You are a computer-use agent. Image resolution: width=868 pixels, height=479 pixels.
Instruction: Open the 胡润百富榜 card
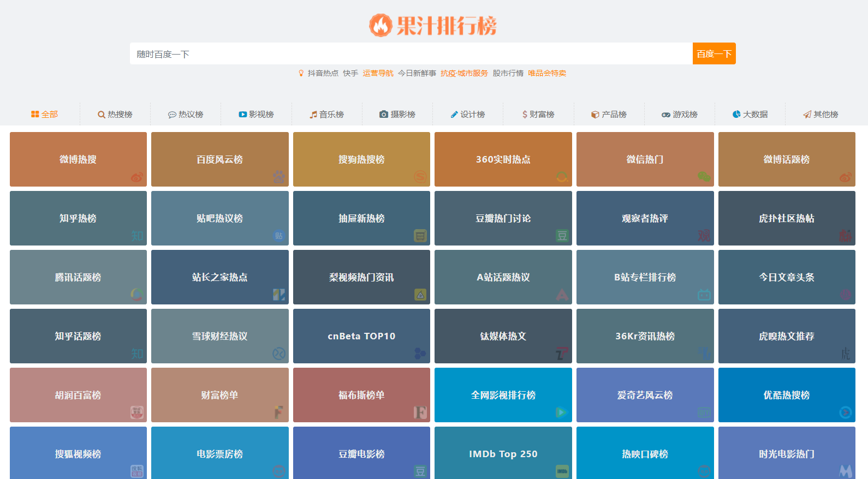(78, 395)
